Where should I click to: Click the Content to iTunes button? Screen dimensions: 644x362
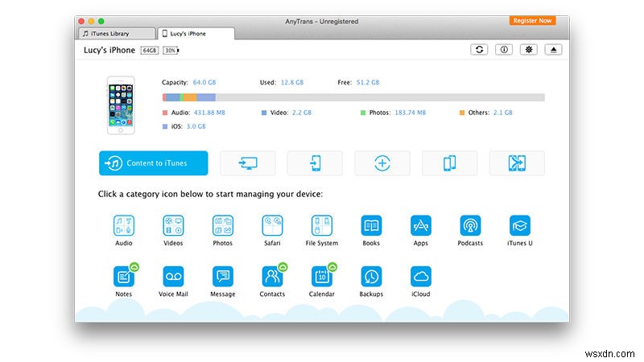(153, 163)
